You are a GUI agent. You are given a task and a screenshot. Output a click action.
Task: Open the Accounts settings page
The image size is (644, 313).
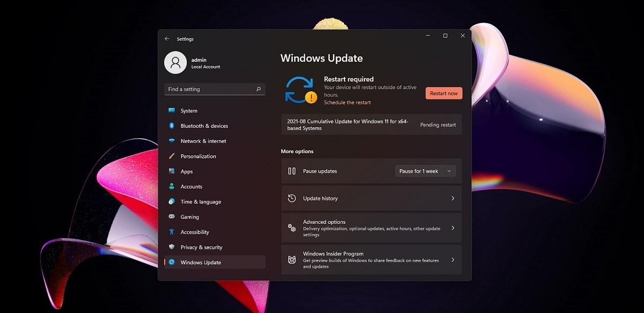click(215, 186)
